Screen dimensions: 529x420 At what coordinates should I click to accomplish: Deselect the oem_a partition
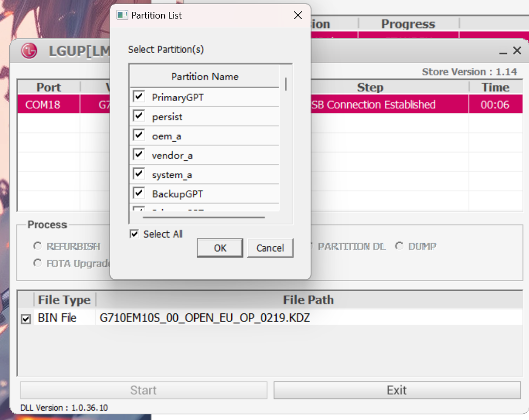139,136
